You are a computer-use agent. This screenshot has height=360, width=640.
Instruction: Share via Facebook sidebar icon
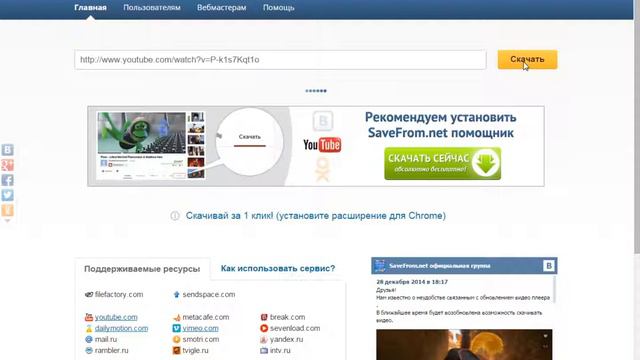coord(7,180)
